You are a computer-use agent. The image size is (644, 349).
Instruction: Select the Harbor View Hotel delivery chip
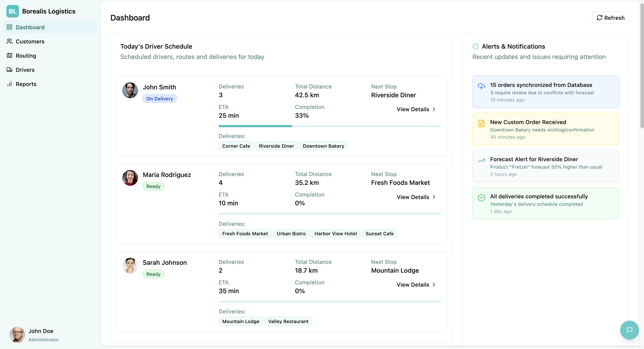pyautogui.click(x=336, y=233)
